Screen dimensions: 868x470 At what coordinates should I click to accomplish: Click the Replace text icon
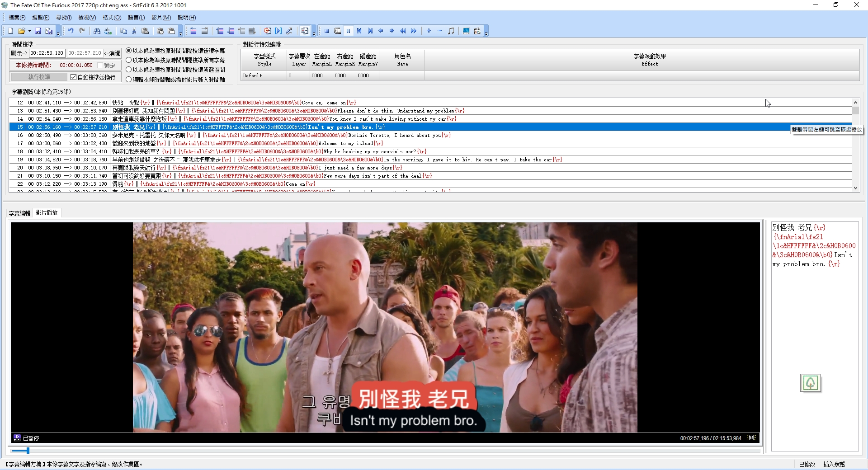[x=108, y=31]
